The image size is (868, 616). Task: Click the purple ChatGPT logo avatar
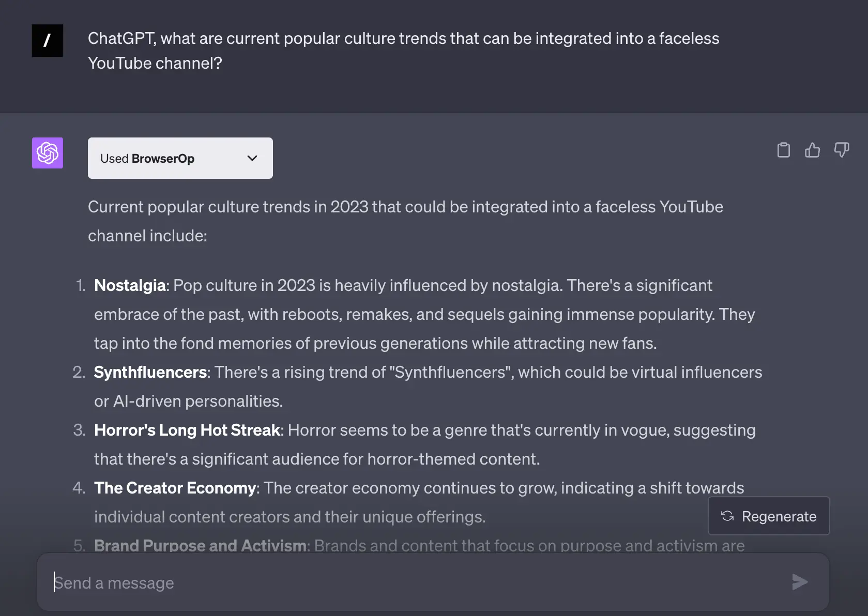[x=48, y=153]
